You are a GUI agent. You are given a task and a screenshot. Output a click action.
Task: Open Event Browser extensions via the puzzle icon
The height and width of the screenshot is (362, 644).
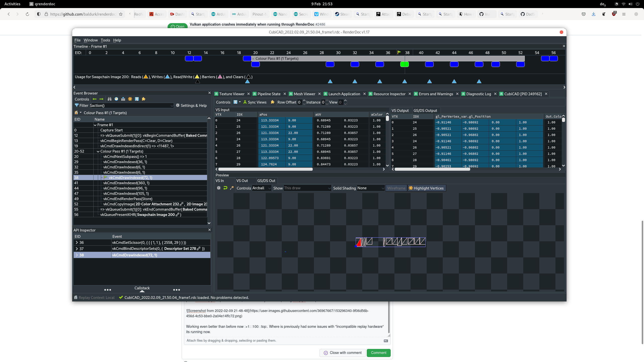[144, 99]
